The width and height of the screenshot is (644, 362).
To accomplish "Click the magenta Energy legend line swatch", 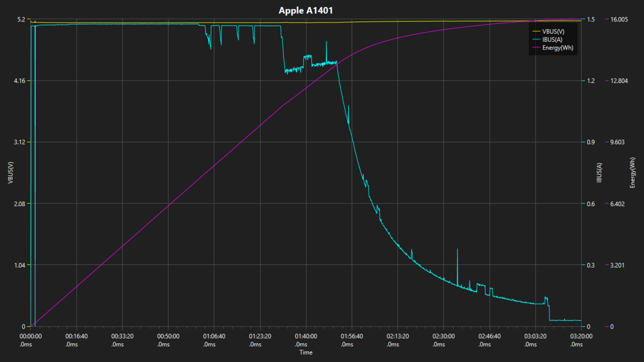I will tap(536, 48).
